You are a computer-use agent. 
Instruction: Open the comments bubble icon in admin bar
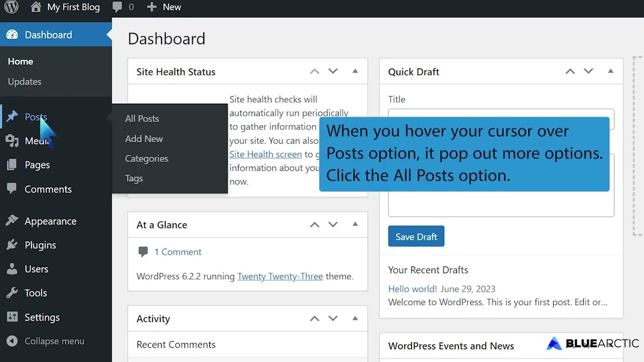[x=117, y=8]
